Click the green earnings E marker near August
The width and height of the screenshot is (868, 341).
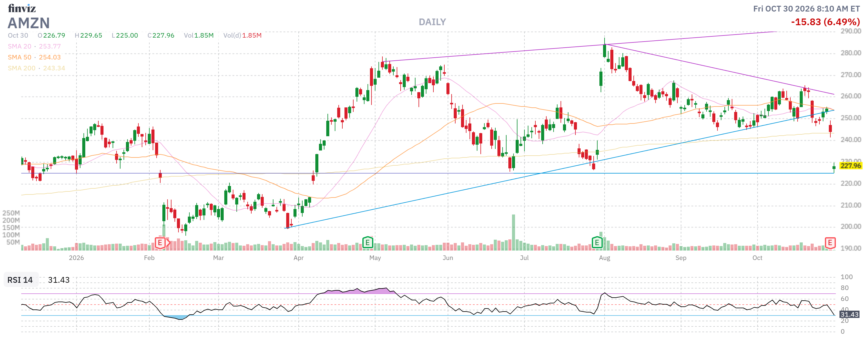pyautogui.click(x=597, y=242)
